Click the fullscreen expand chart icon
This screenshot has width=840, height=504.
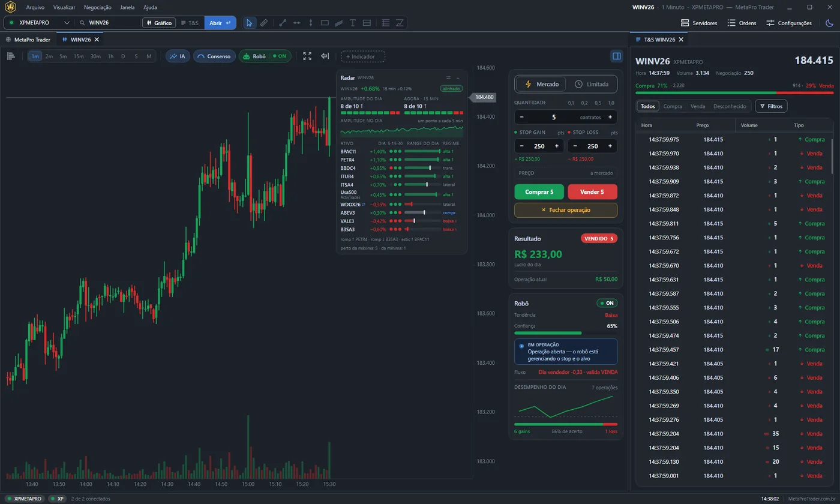point(307,56)
